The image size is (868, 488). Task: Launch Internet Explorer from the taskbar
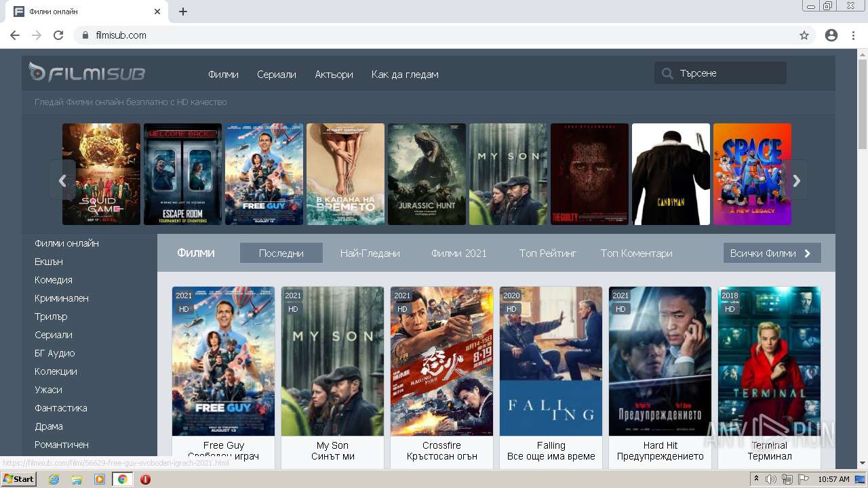pyautogui.click(x=54, y=479)
